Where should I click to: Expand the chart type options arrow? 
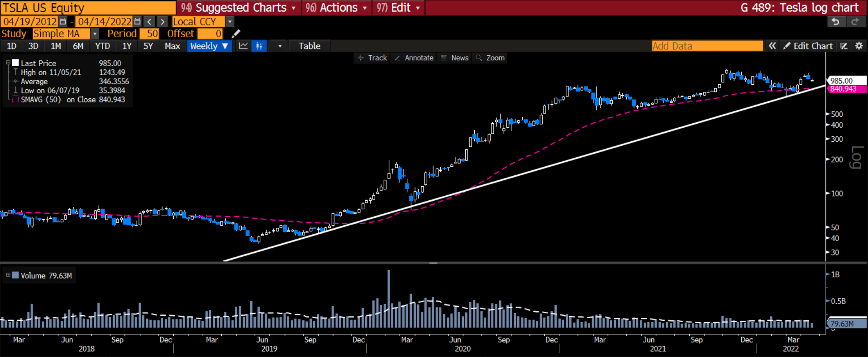[x=280, y=46]
